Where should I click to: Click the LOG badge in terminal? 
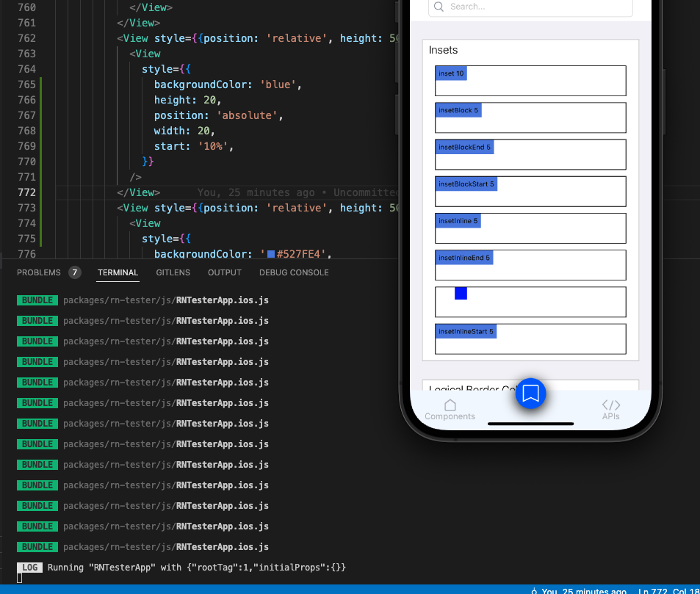click(x=29, y=568)
